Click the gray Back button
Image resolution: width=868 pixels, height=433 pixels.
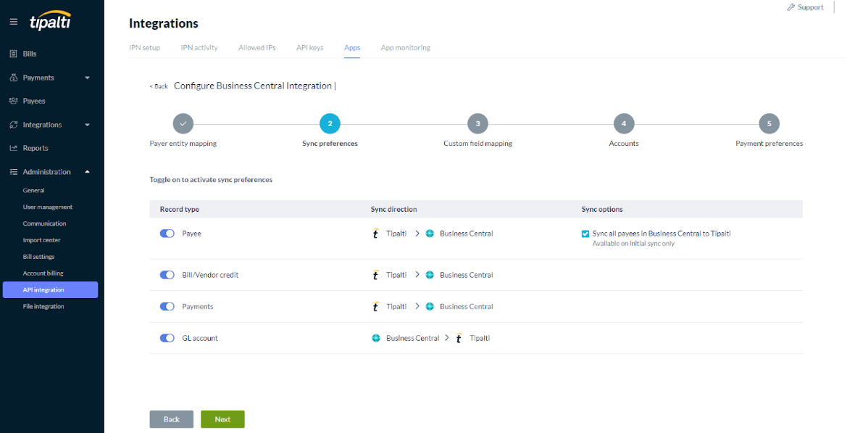coord(171,419)
